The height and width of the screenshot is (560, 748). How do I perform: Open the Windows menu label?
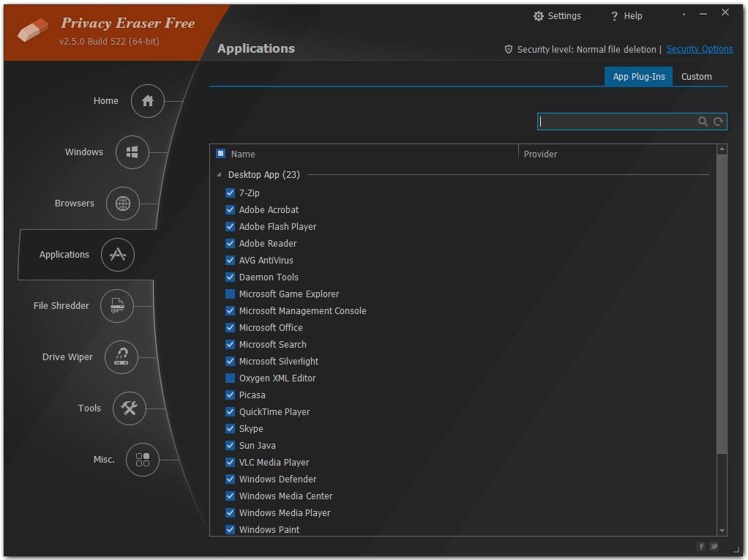click(x=84, y=152)
